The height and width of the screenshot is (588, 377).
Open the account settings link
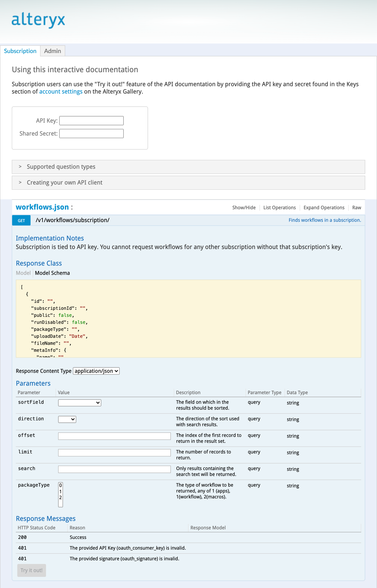[x=61, y=91]
